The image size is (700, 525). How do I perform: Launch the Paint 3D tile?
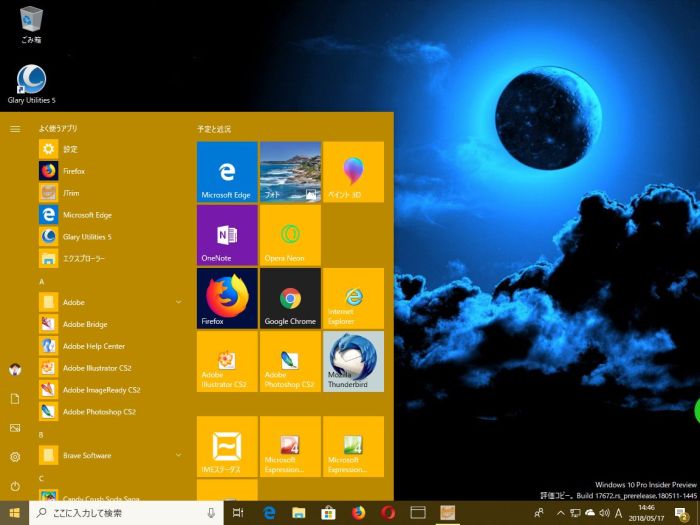pos(353,172)
